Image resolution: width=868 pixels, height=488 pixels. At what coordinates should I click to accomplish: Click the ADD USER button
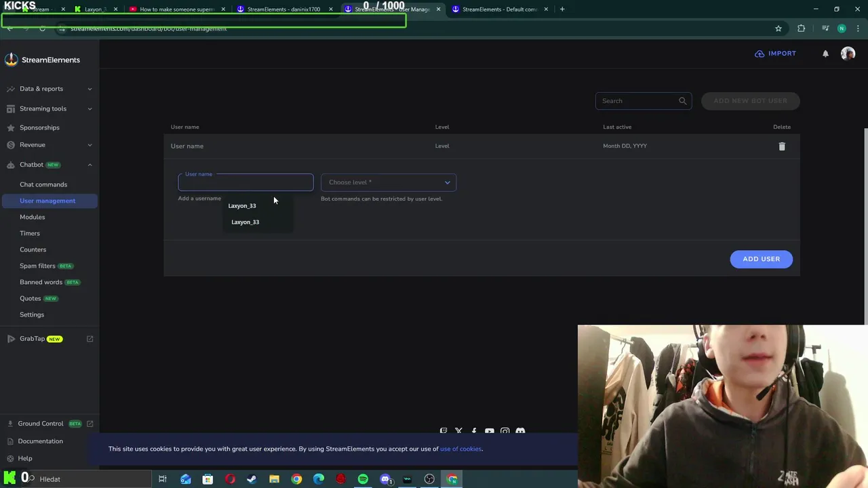(761, 259)
